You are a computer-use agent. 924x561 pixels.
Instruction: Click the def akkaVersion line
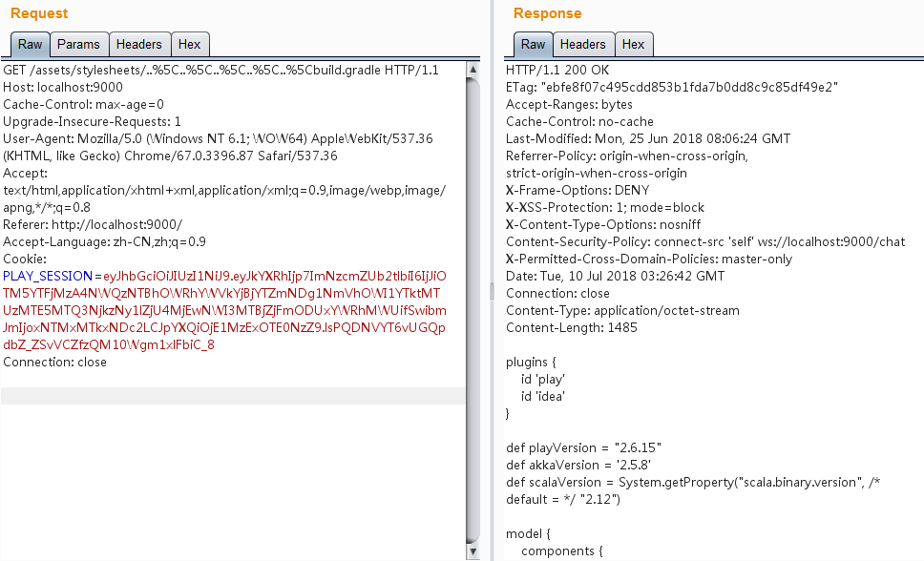578,465
